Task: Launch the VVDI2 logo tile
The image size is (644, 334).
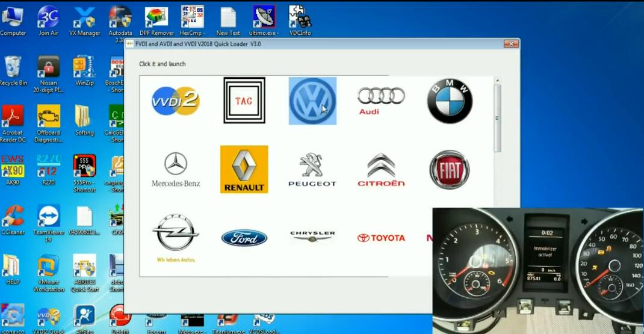Action: 175,101
